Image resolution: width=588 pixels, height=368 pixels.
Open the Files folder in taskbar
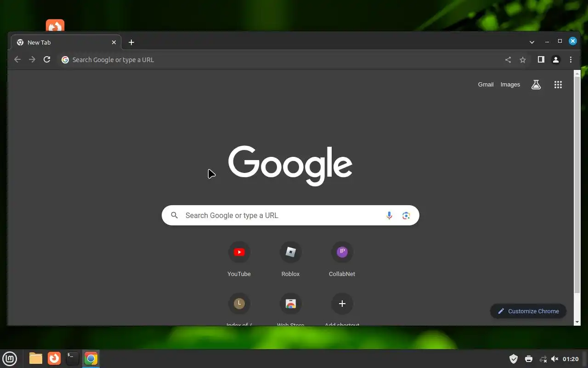[x=35, y=358]
